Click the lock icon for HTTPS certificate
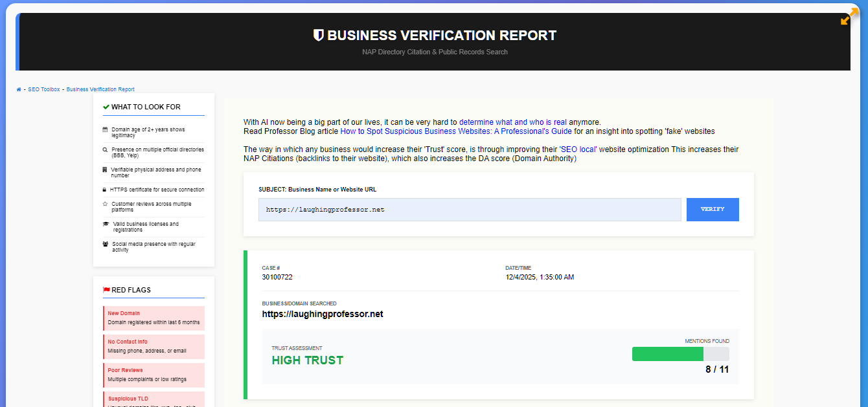 coord(105,189)
